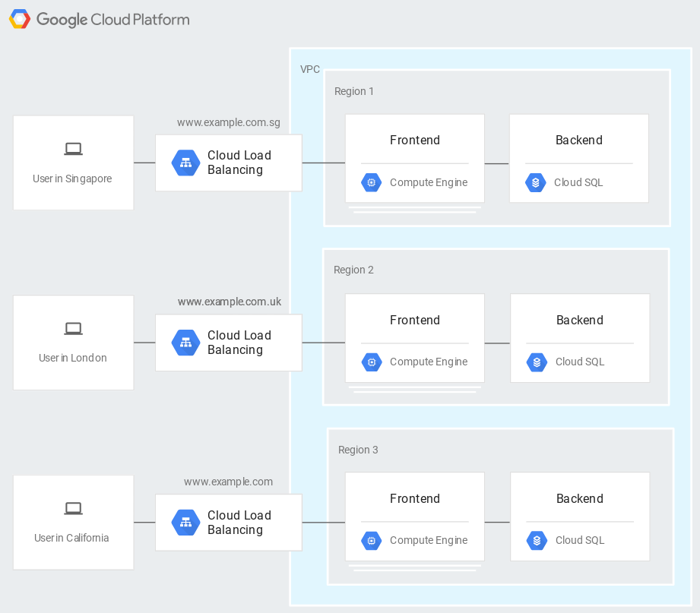Open the www.example.com.uk link

click(x=229, y=302)
